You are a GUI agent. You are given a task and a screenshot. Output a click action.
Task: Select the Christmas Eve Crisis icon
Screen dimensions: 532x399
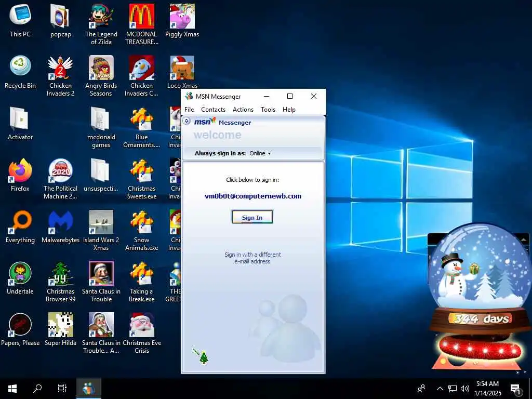[x=141, y=333]
